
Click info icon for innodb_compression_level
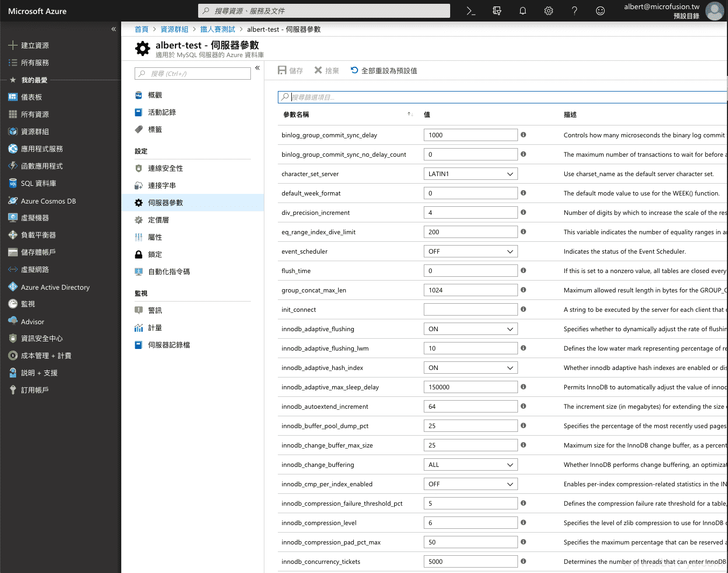pyautogui.click(x=523, y=522)
